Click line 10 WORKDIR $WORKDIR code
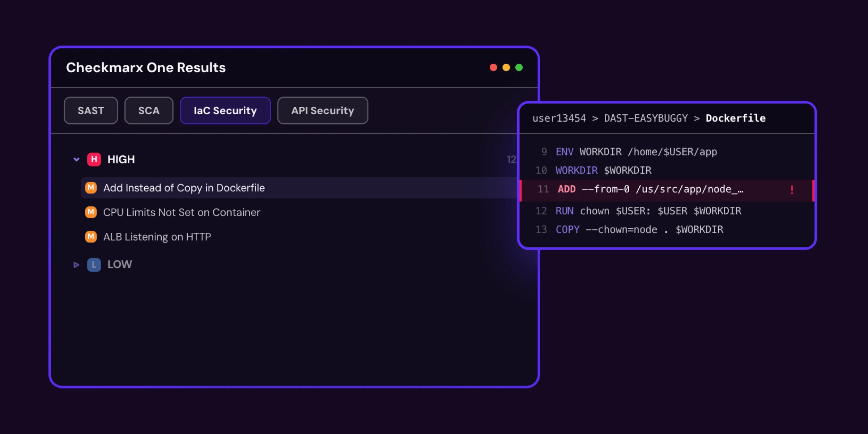Image resolution: width=868 pixels, height=434 pixels. pyautogui.click(x=603, y=170)
